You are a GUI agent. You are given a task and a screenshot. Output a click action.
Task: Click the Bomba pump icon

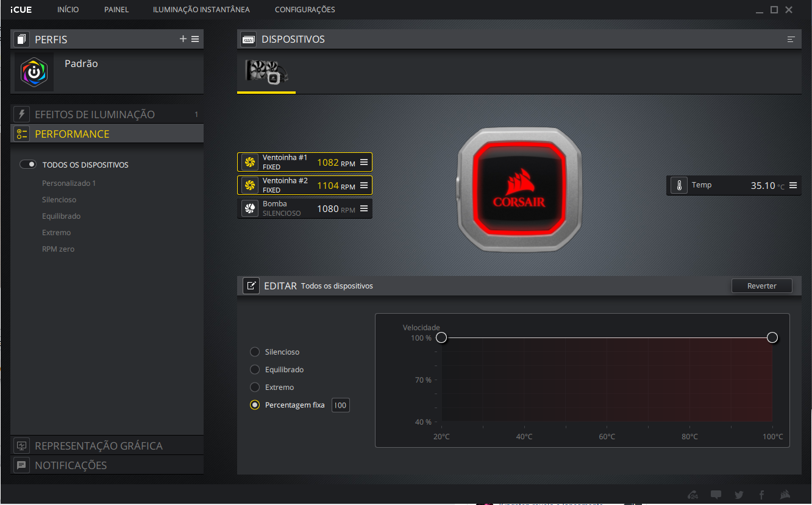click(249, 208)
